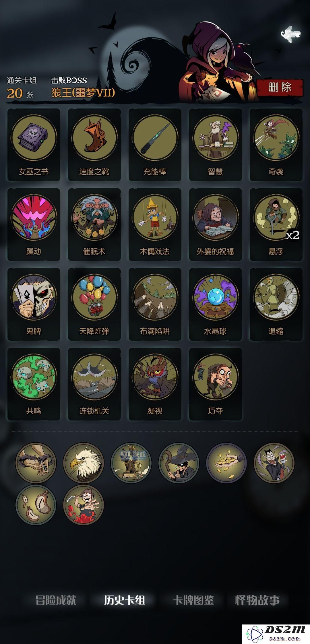
Task: Select the gold coins in hand relic
Action: (226, 463)
